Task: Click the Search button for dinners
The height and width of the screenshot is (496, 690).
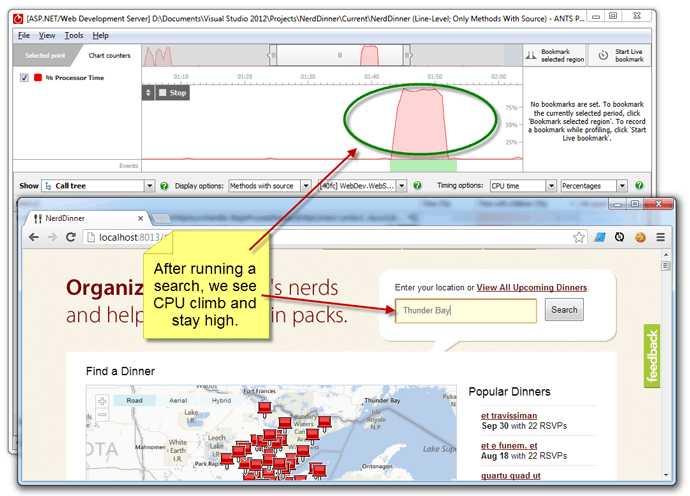Action: [x=564, y=310]
